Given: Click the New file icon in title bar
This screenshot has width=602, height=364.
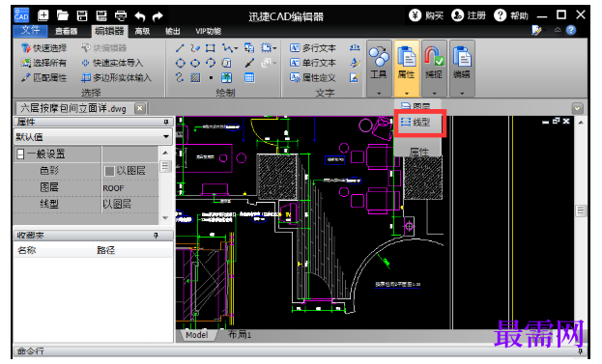Looking at the screenshot, I should tap(43, 15).
